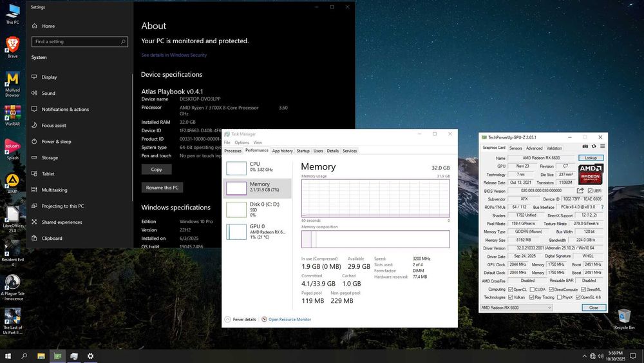This screenshot has width=644, height=363.
Task: Select AIMP desktop icon
Action: coord(12,183)
